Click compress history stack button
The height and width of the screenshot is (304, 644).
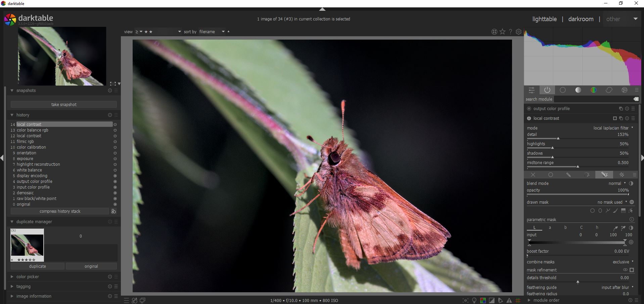(60, 211)
